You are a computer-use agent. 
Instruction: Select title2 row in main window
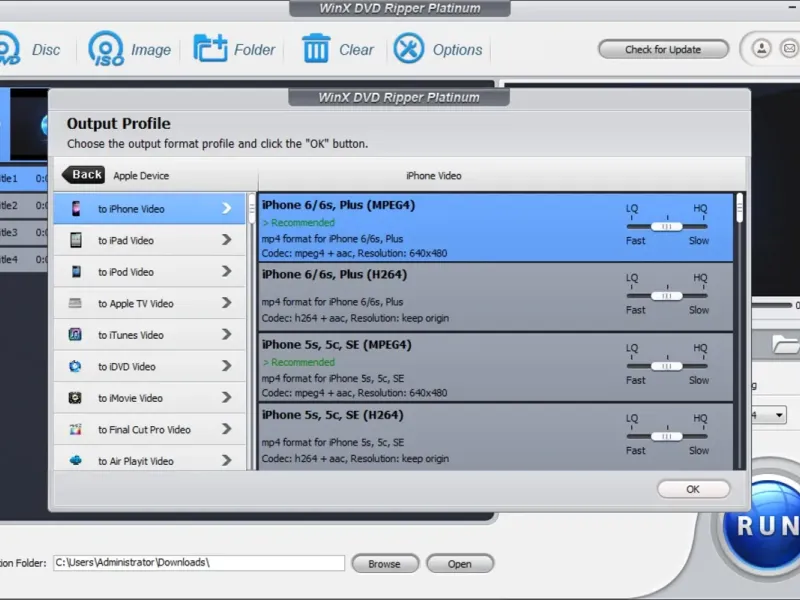click(24, 206)
